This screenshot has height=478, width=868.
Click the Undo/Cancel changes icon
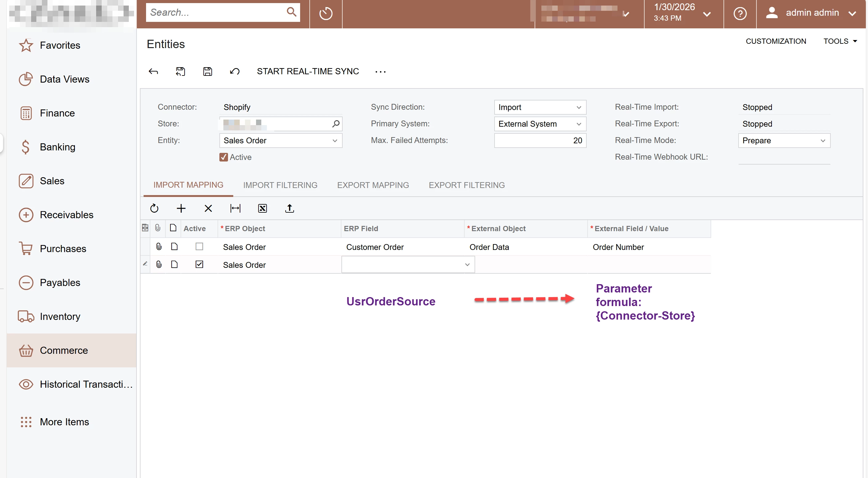[x=235, y=71]
